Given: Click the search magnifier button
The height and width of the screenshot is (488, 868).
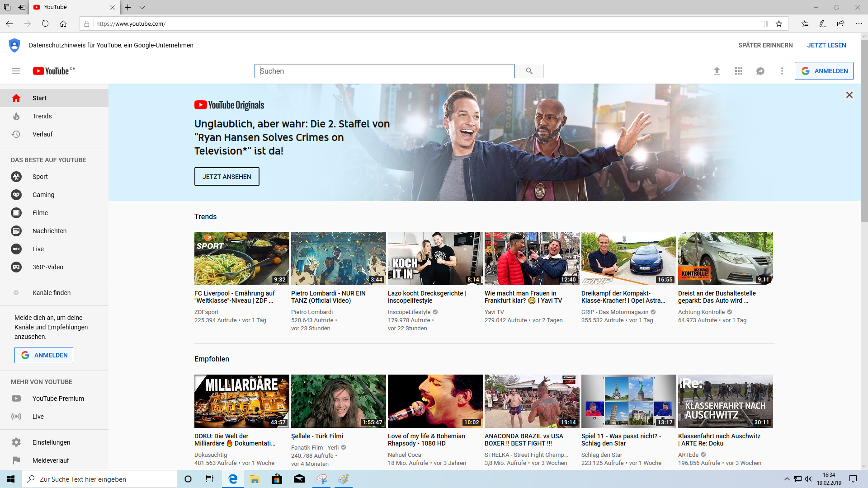Looking at the screenshot, I should point(529,71).
